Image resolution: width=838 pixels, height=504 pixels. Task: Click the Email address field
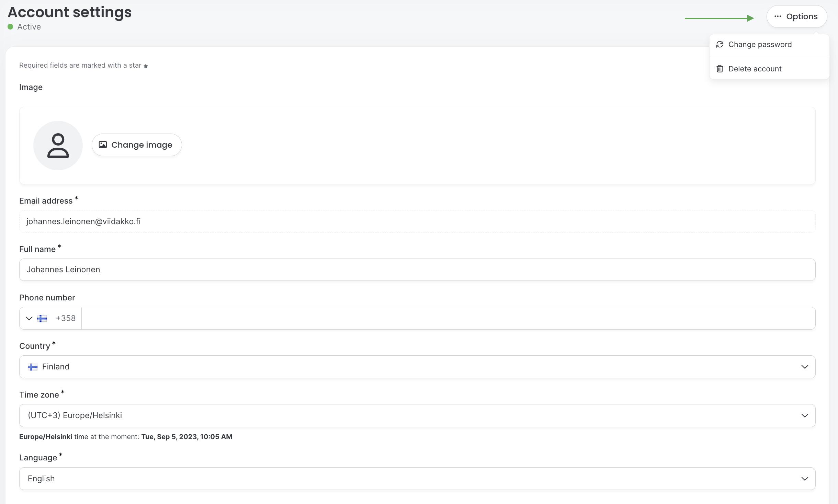[x=417, y=222]
